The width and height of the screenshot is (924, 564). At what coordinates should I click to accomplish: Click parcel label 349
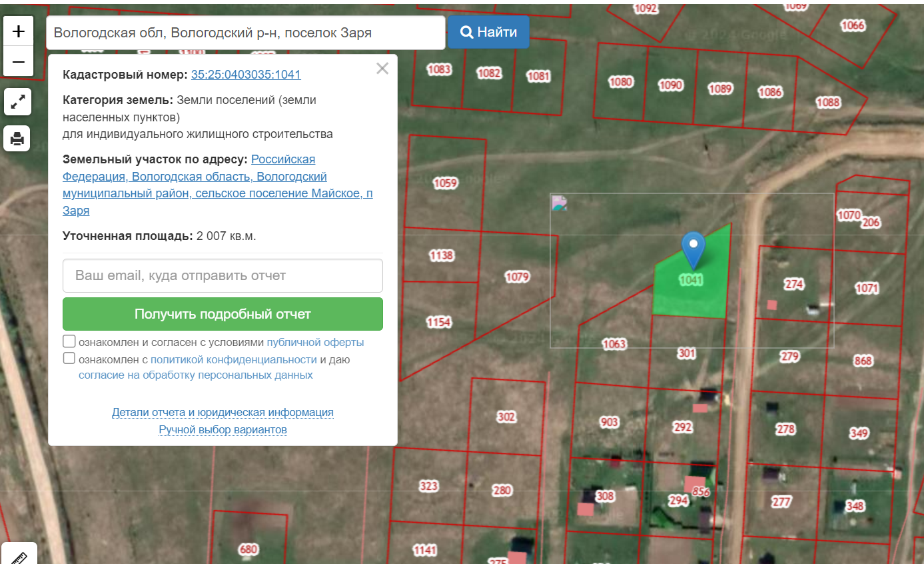point(859,433)
